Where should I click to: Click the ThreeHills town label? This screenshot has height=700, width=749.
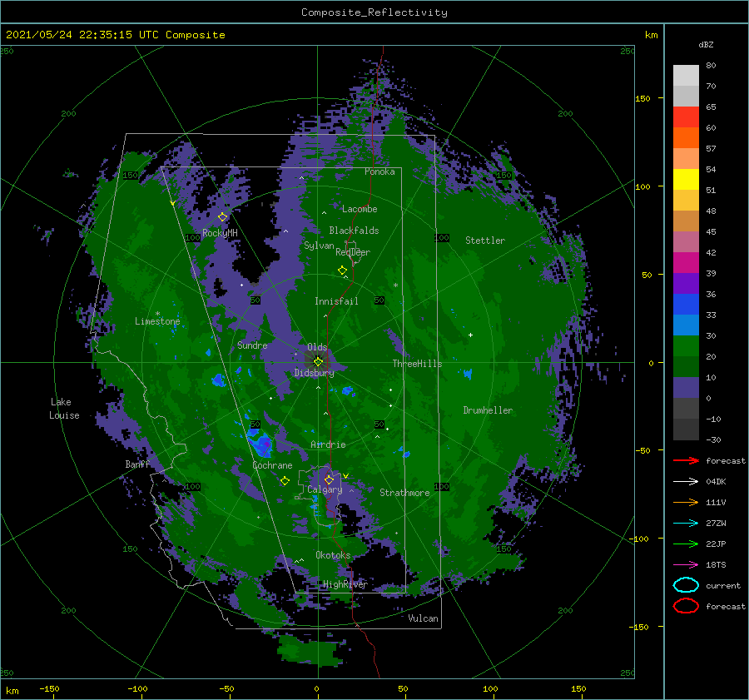pos(417,364)
